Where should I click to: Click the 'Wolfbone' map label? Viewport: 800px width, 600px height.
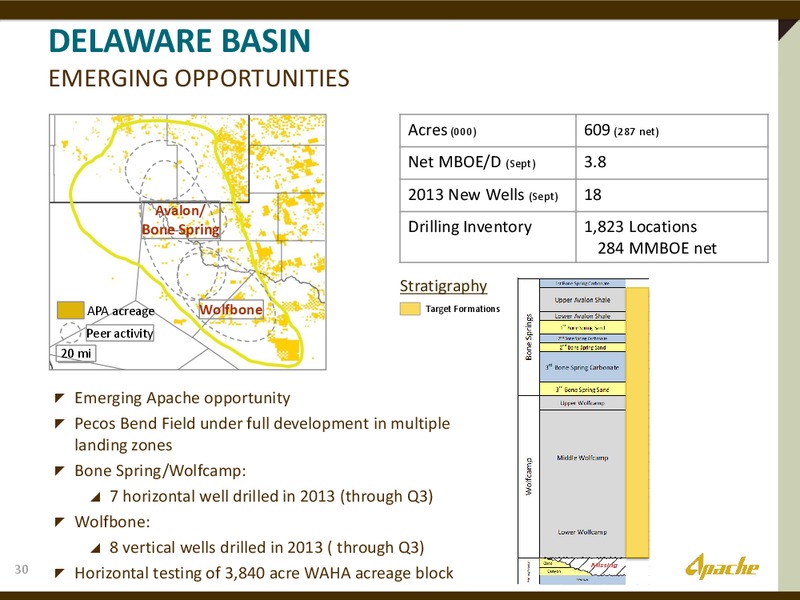(x=231, y=310)
